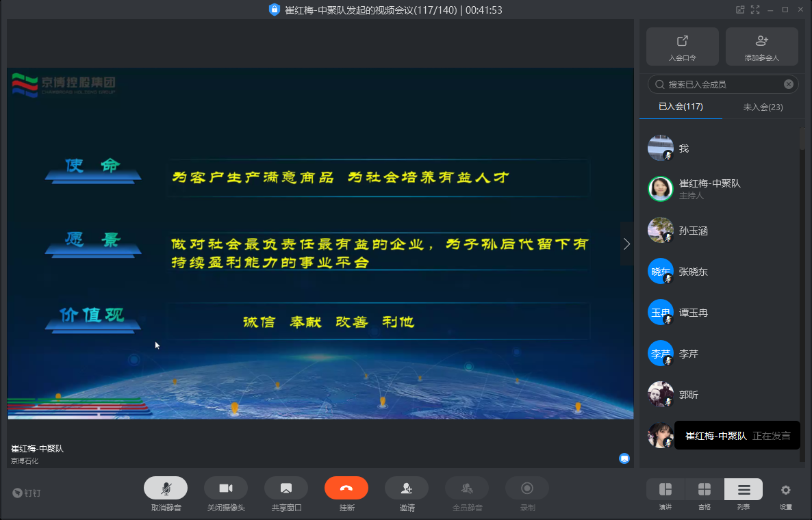This screenshot has height=520, width=812.
Task: Collapse the participant panel with chevron arrow
Action: pyautogui.click(x=626, y=244)
